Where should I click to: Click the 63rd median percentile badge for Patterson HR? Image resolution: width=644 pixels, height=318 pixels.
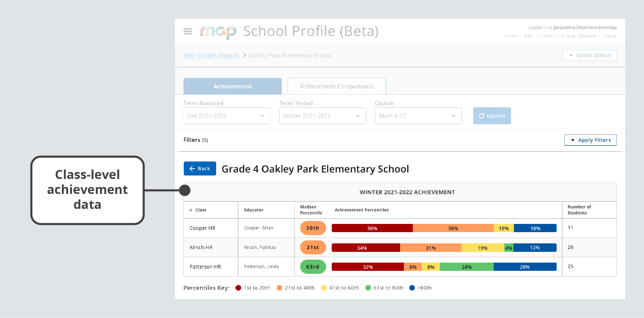313,267
